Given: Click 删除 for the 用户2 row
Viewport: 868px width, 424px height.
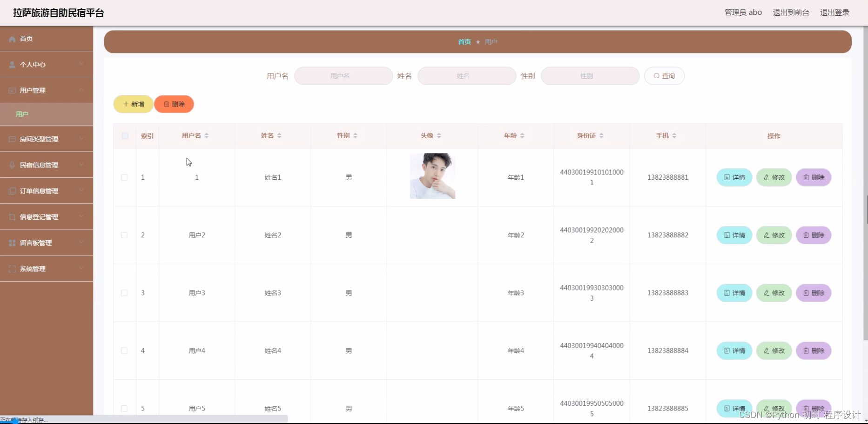Looking at the screenshot, I should 814,235.
